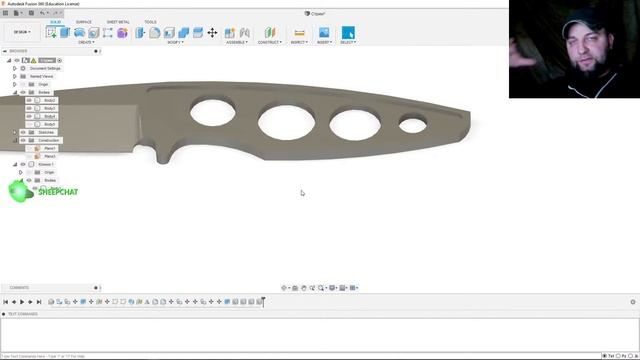Click the Press Pull modify icon
The image size is (640, 360).
140,33
